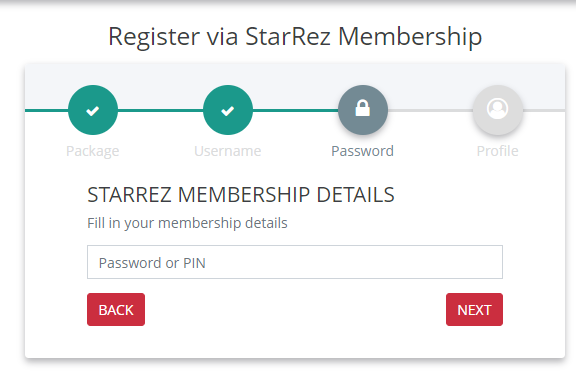Select the Profile step avatar icon

498,110
